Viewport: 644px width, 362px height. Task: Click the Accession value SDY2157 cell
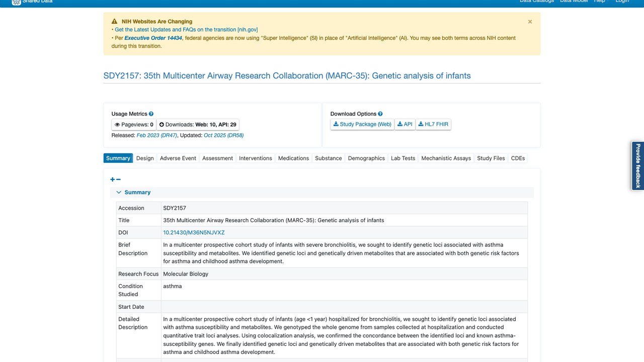pyautogui.click(x=344, y=208)
